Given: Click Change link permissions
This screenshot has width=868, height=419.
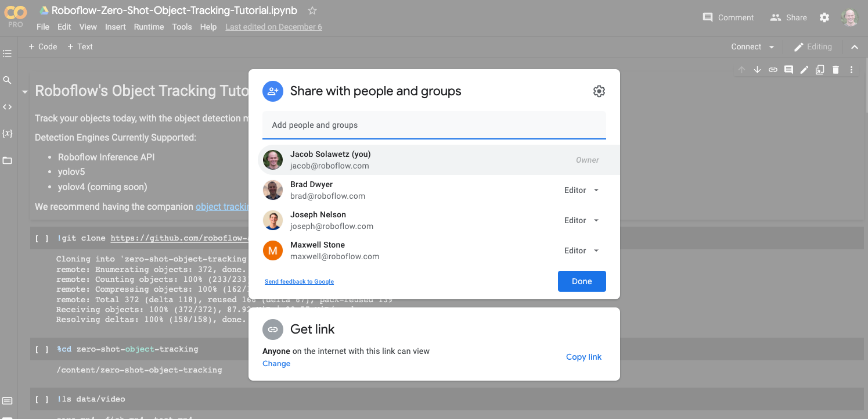Looking at the screenshot, I should coord(276,363).
